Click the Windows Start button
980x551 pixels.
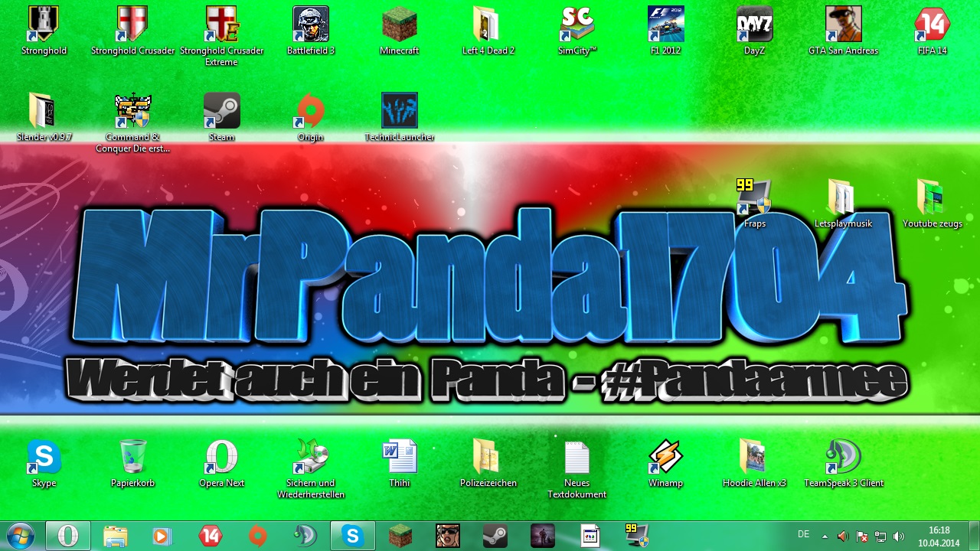tap(21, 536)
